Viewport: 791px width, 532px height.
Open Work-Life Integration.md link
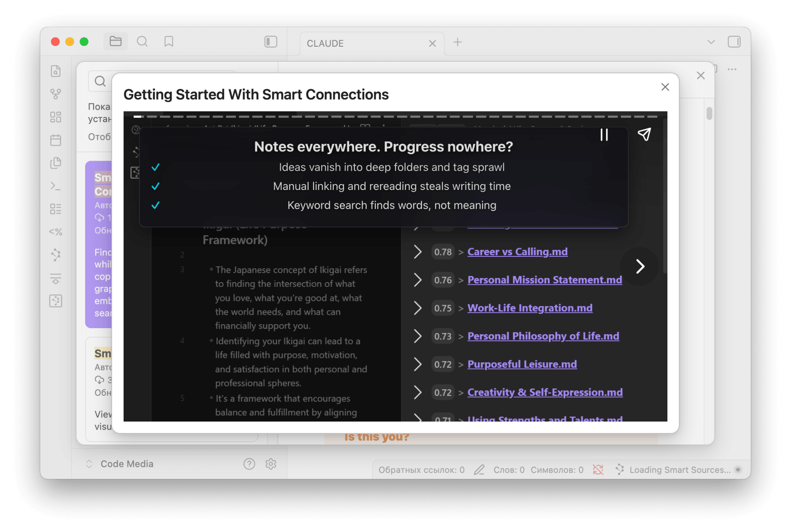pyautogui.click(x=530, y=308)
